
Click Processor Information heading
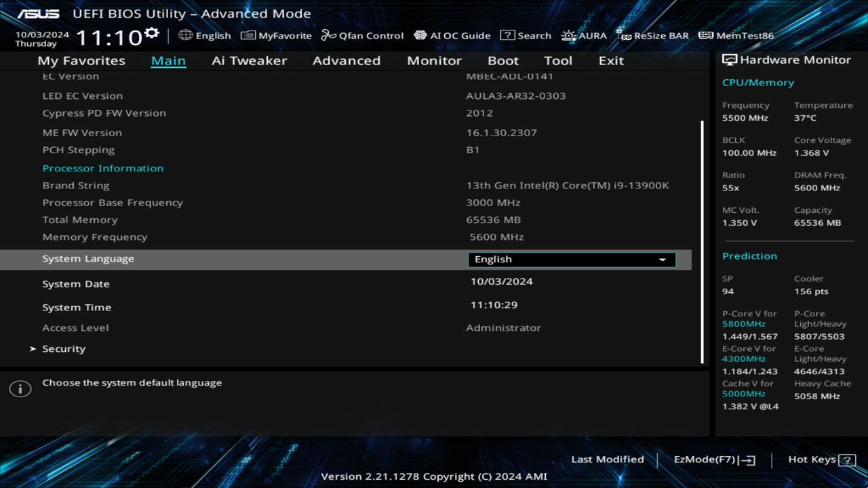point(103,167)
